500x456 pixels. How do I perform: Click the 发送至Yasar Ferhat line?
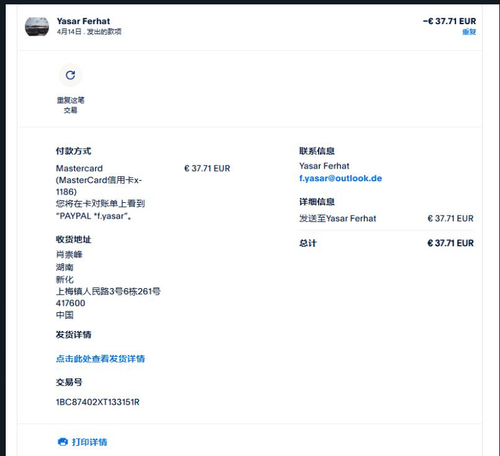[x=337, y=218]
